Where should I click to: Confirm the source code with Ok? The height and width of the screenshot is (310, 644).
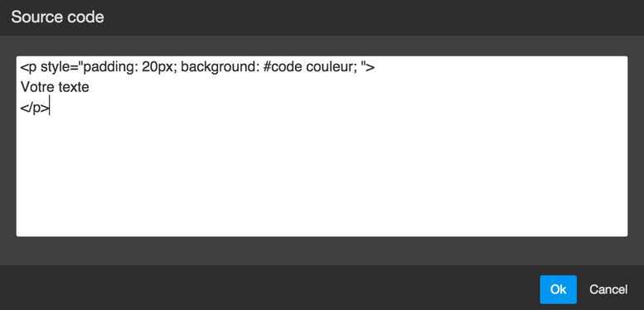click(558, 289)
